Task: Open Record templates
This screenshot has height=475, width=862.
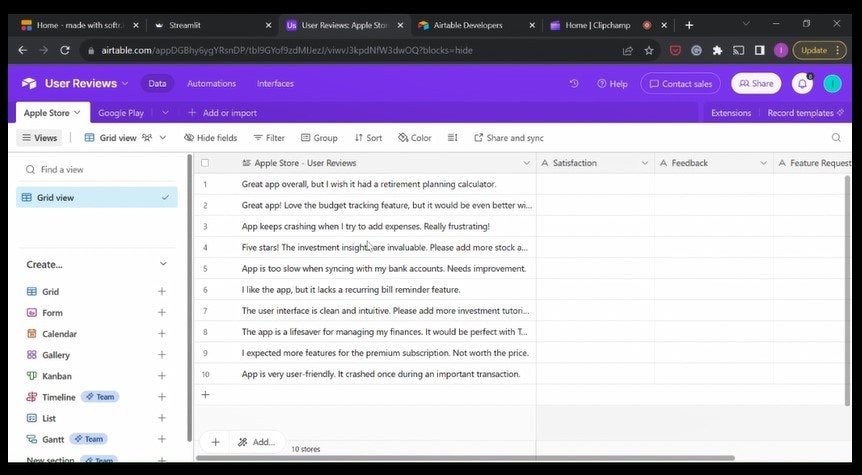Action: (805, 113)
